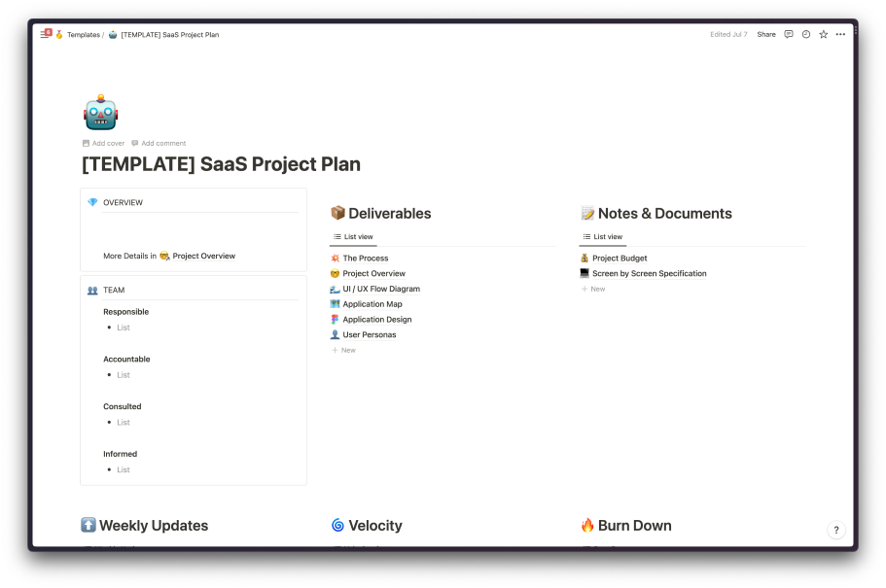Click the robot icon in breadcrumb
Screen dimensions: 886x588
[x=113, y=34]
